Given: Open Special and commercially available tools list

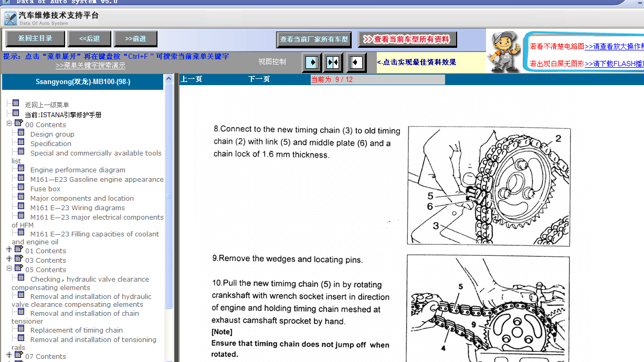Looking at the screenshot, I should coord(87,157).
